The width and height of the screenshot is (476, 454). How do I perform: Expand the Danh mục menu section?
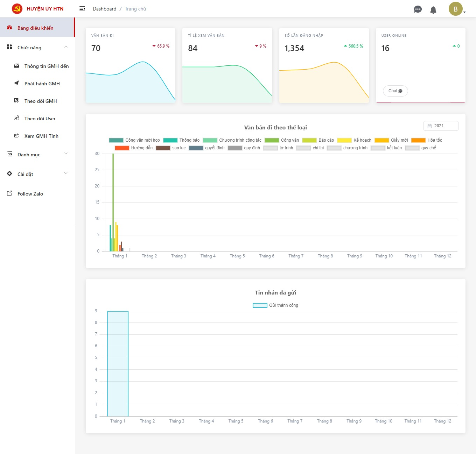click(65, 154)
